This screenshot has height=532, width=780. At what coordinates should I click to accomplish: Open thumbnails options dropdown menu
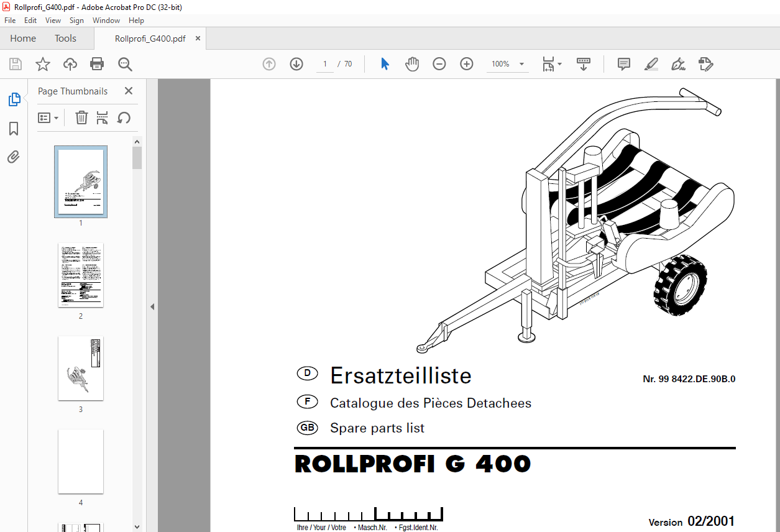coord(48,117)
